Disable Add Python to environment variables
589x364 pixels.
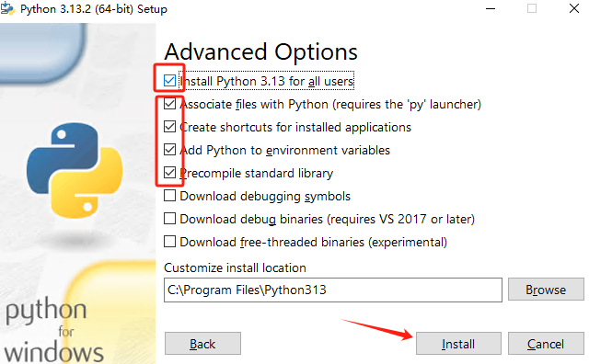[x=169, y=150]
